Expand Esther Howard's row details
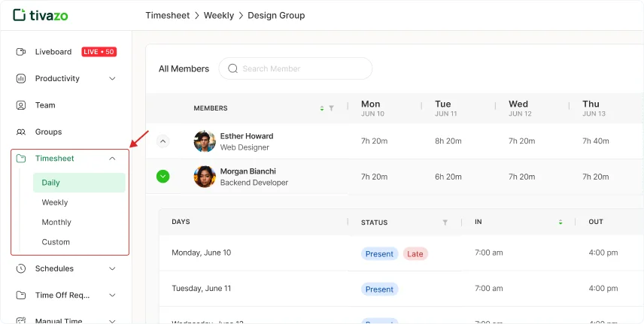The width and height of the screenshot is (644, 324). [163, 141]
